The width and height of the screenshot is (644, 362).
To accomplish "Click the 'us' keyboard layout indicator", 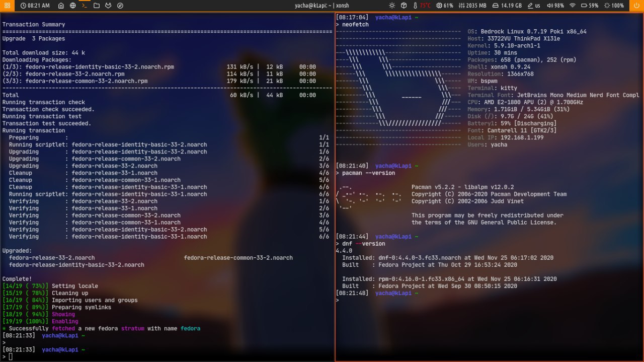I will coord(534,6).
